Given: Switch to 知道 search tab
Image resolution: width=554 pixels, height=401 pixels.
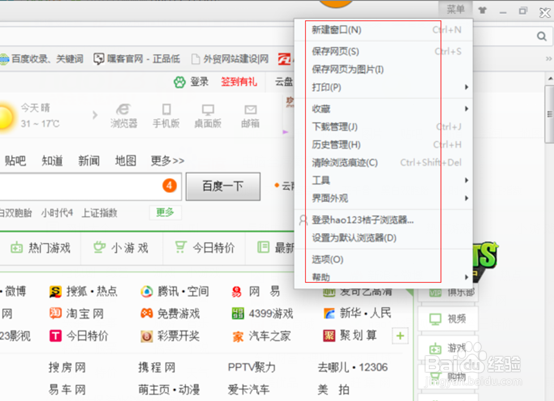Looking at the screenshot, I should coord(52,161).
